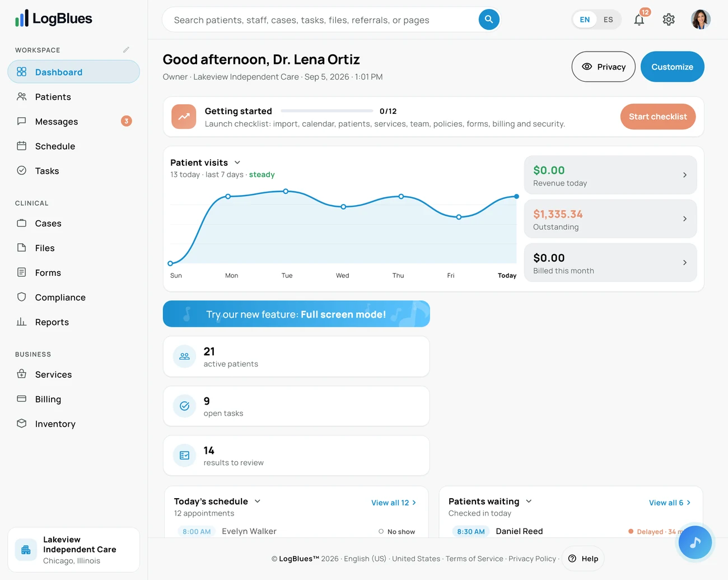Open Inventory in sidebar

pyautogui.click(x=73, y=424)
